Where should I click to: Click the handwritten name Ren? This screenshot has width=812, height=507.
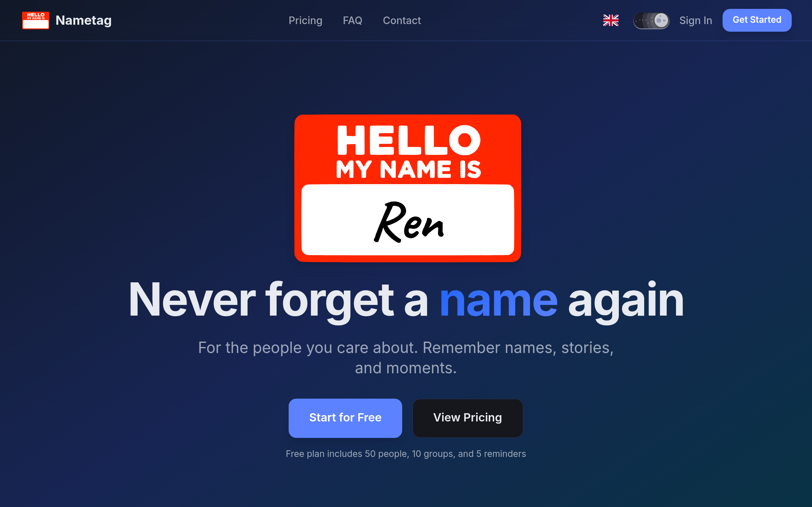tap(408, 222)
